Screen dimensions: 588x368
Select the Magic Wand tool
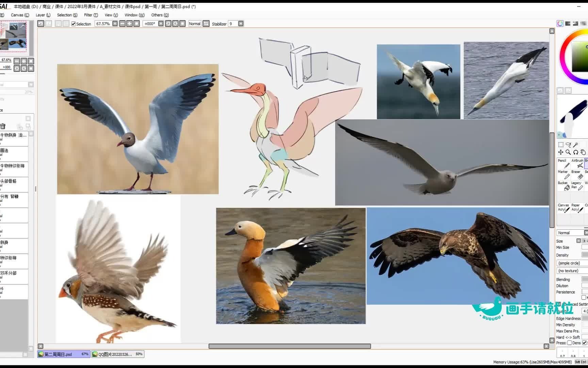[575, 145]
